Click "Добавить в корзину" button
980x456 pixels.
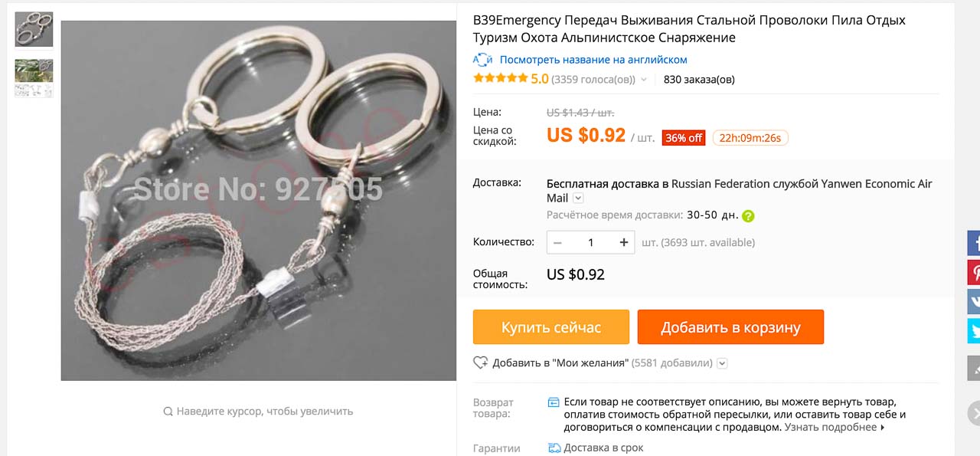(730, 327)
